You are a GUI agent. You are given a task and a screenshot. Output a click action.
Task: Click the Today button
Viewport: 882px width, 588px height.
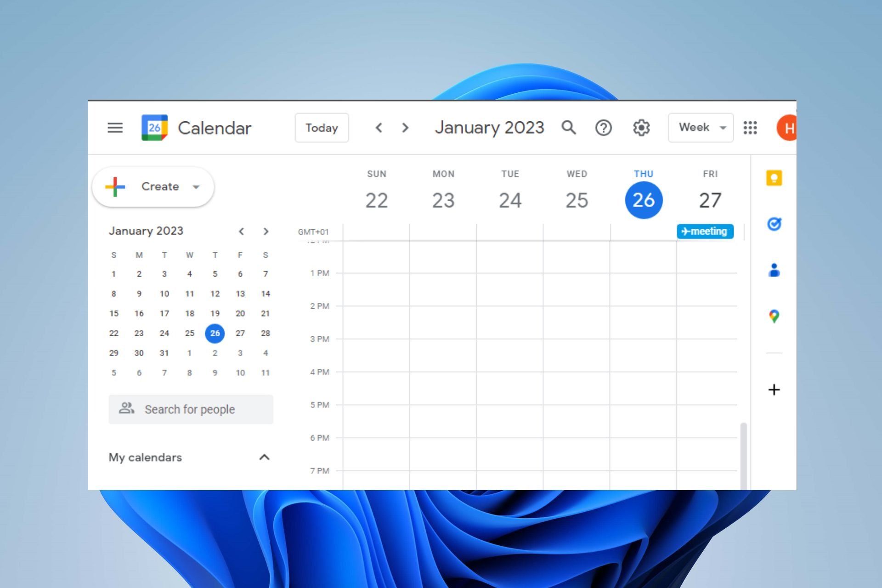coord(321,127)
